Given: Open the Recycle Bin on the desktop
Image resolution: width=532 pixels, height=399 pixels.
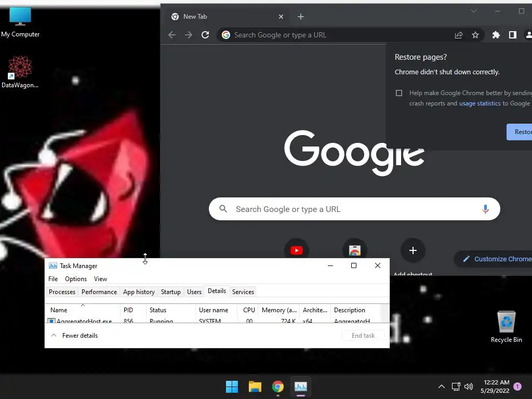Looking at the screenshot, I should point(506,327).
